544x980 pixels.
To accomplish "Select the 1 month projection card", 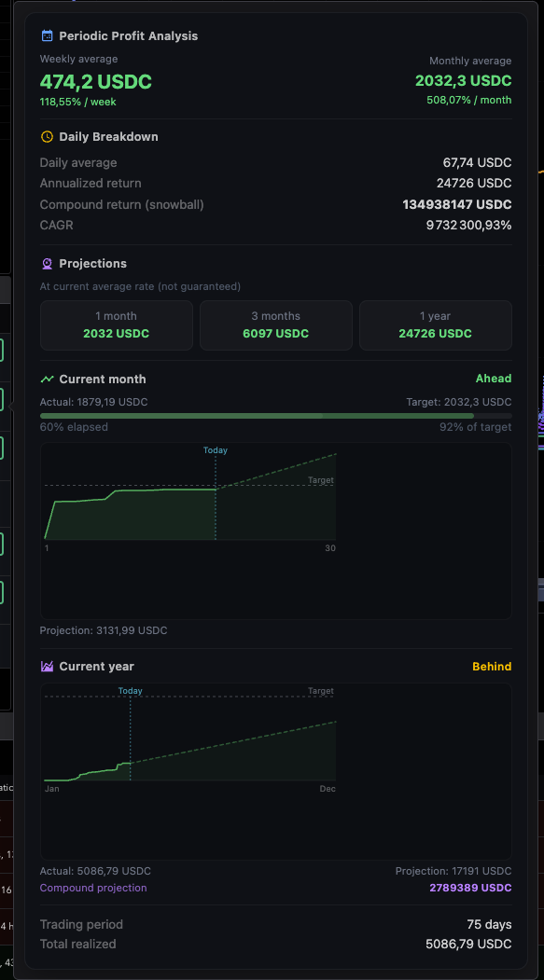I will 117,325.
